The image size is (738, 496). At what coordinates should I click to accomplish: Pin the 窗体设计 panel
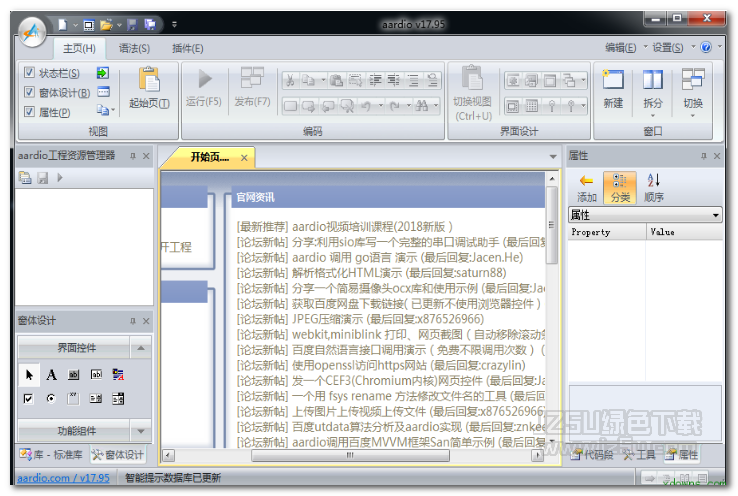pos(133,321)
